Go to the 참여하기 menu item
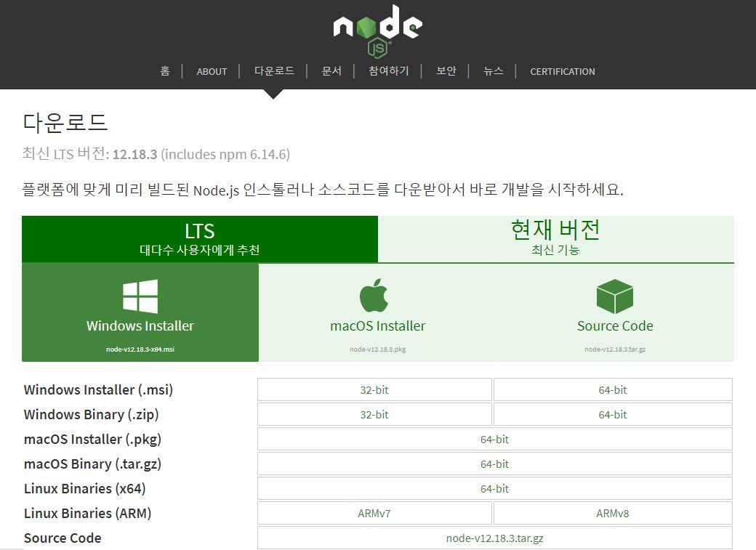The image size is (756, 550). [x=389, y=71]
